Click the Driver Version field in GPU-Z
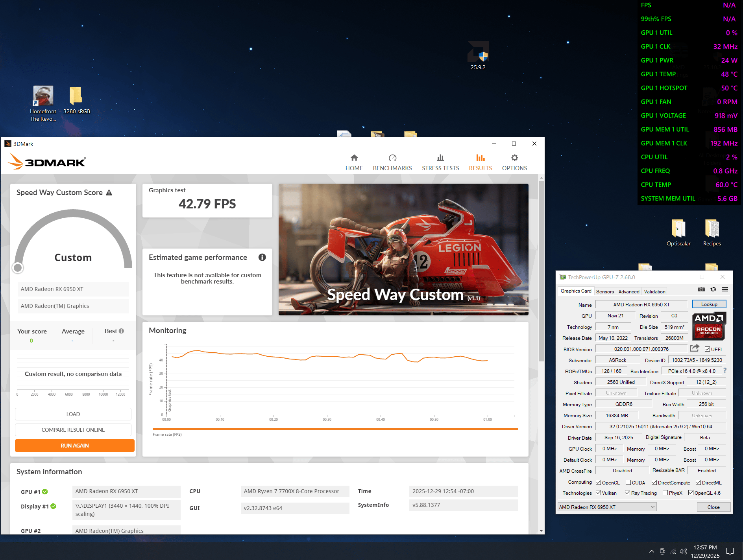This screenshot has height=560, width=743. click(x=661, y=426)
